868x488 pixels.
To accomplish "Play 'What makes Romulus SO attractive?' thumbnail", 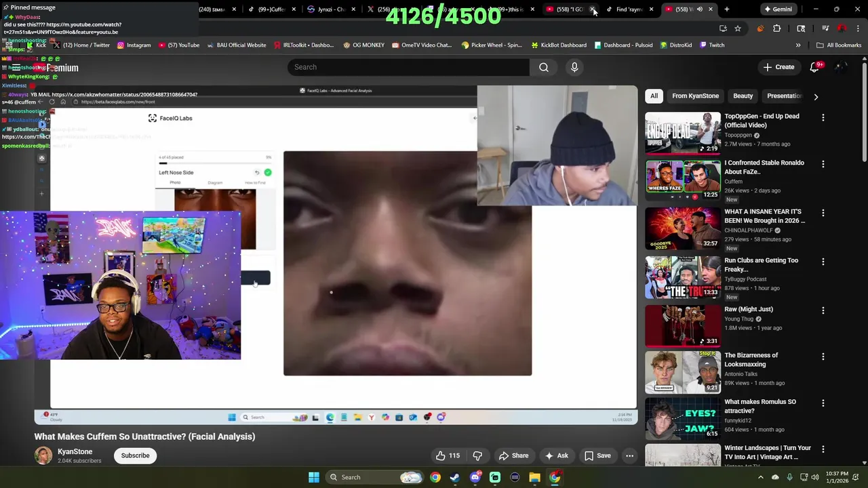I will pyautogui.click(x=682, y=419).
